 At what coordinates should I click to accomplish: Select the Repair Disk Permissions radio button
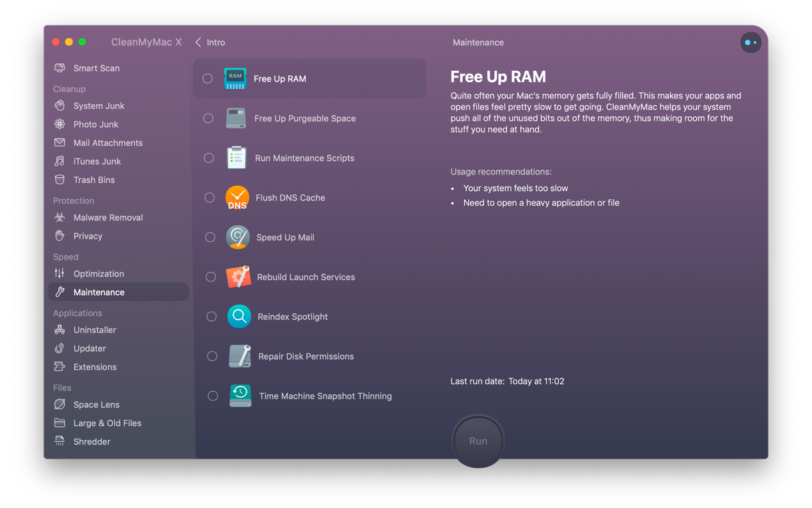(212, 356)
